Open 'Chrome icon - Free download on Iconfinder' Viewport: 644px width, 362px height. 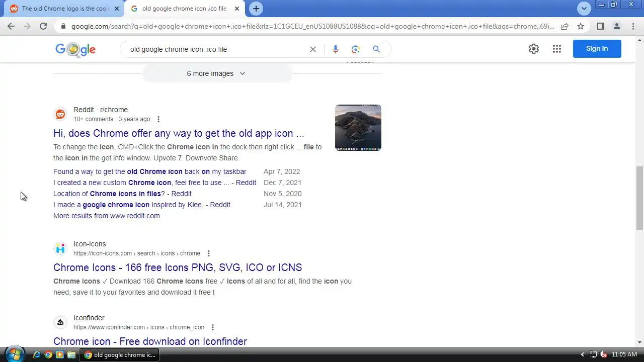click(x=150, y=341)
